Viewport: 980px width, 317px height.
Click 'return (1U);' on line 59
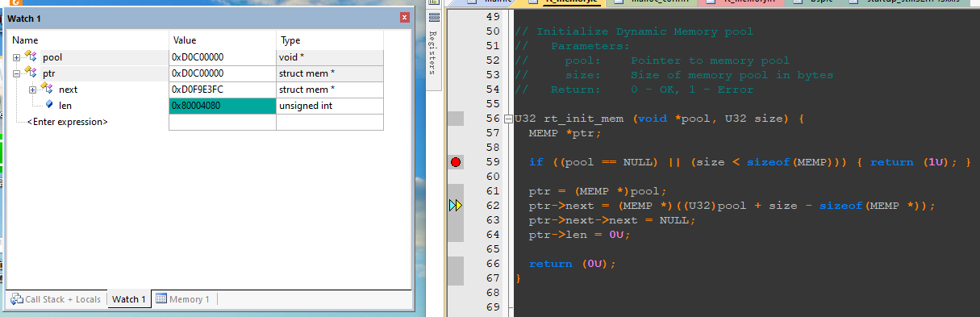[913, 162]
